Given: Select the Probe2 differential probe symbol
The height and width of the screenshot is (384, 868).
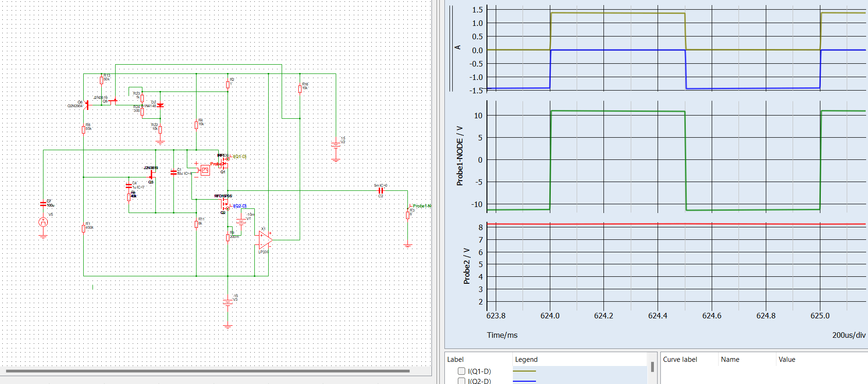Looking at the screenshot, I should click(x=205, y=170).
